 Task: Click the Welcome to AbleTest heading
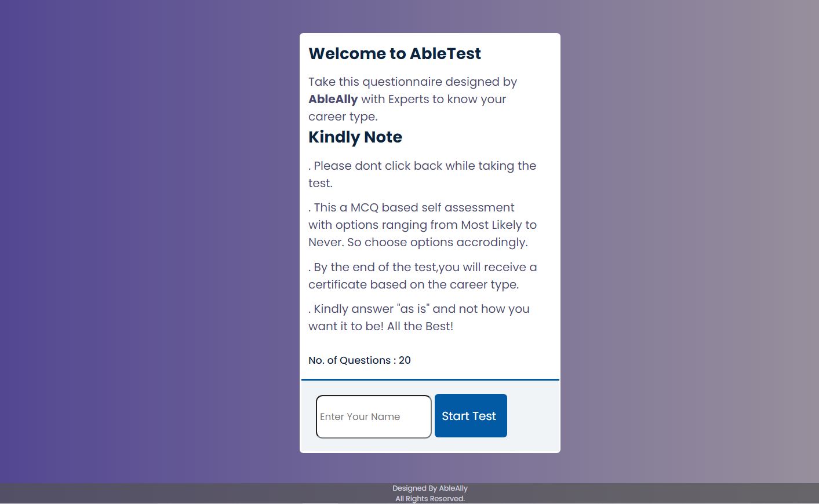point(394,53)
